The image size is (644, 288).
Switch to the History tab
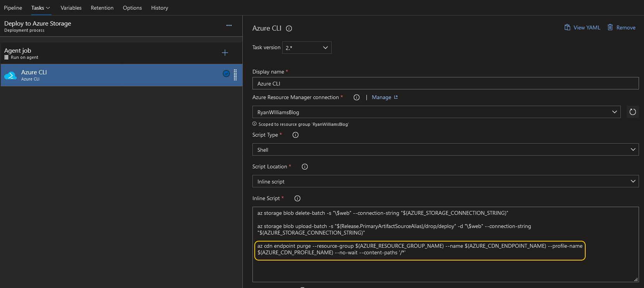[x=160, y=8]
